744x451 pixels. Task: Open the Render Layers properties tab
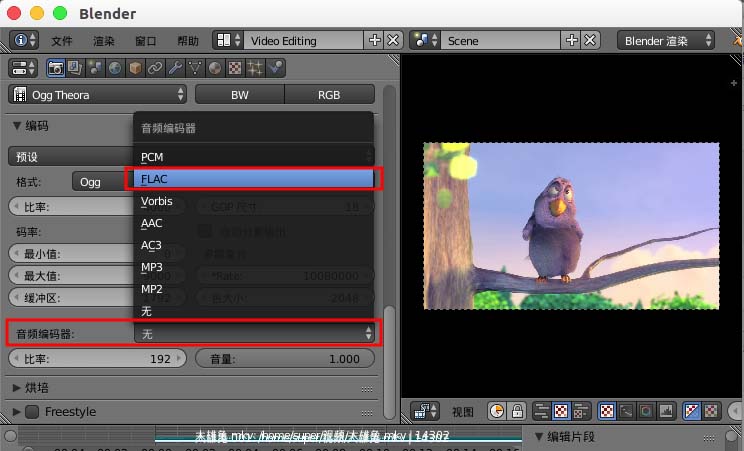pyautogui.click(x=75, y=68)
